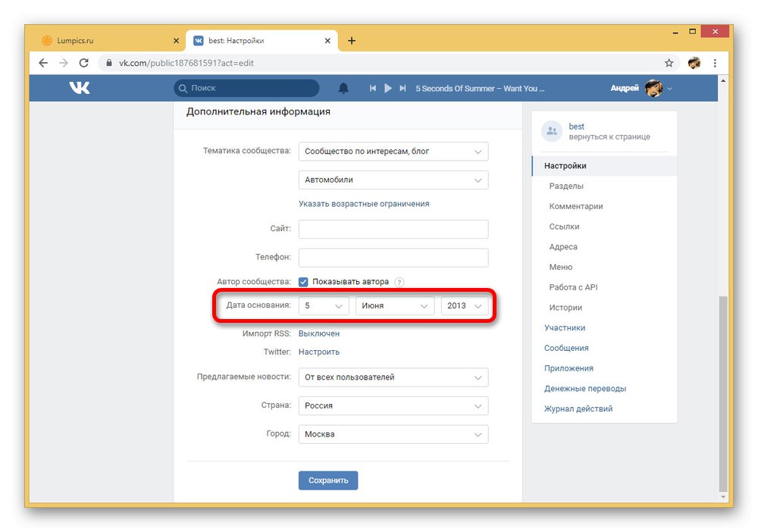
Task: Click the best community avatar icon
Action: 552,131
